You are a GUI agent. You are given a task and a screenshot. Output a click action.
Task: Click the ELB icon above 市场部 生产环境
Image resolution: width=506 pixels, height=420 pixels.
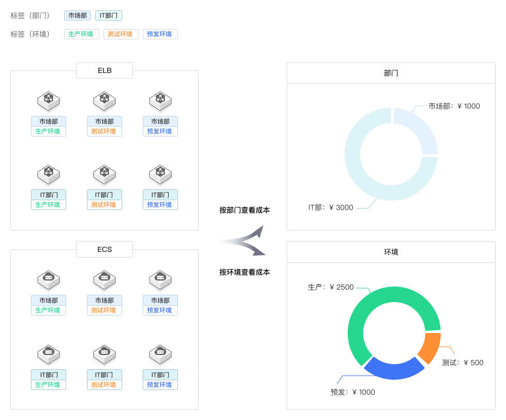click(49, 100)
